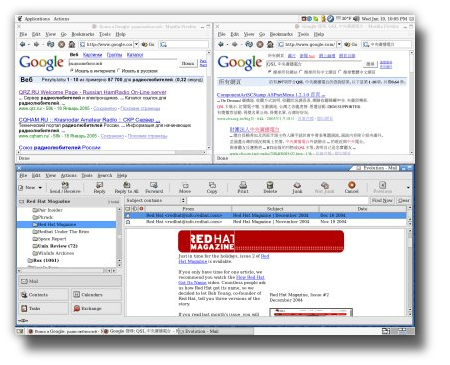Open the Applications menu in top panel
The image size is (450, 365).
[x=37, y=19]
